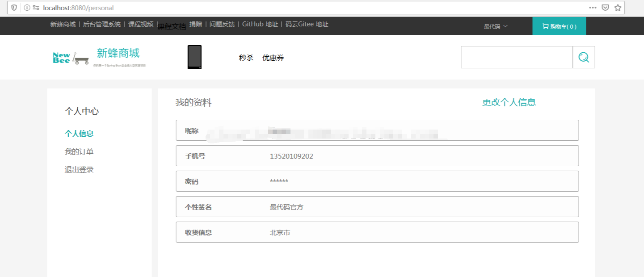Show site information icon in address bar

coord(27,8)
